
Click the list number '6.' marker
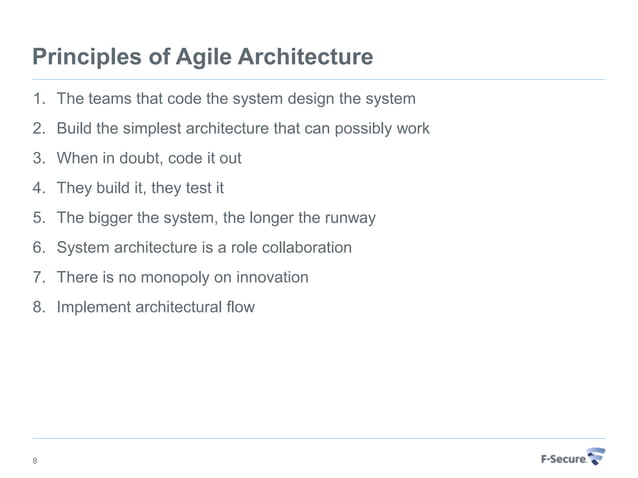[x=39, y=247]
